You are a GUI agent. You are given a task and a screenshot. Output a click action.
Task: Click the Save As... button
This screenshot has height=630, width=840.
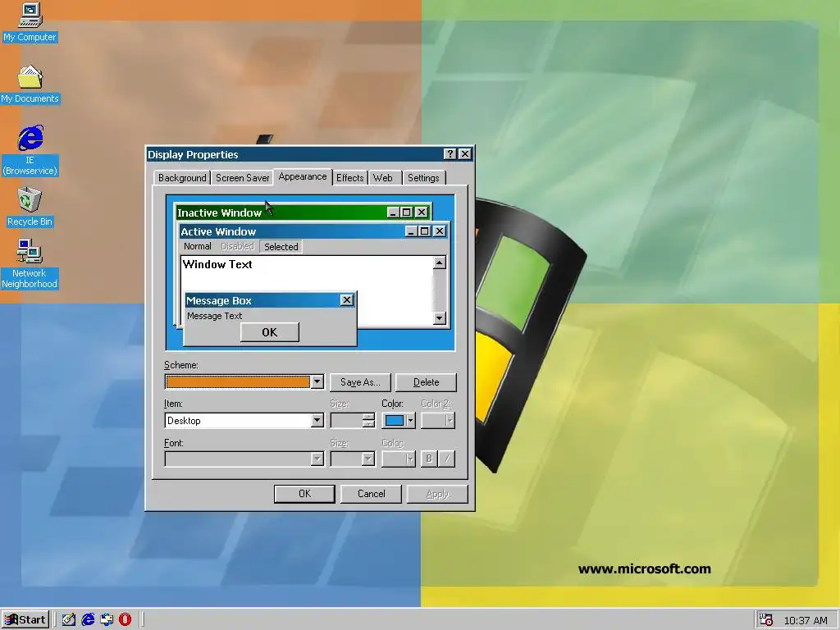(x=361, y=382)
